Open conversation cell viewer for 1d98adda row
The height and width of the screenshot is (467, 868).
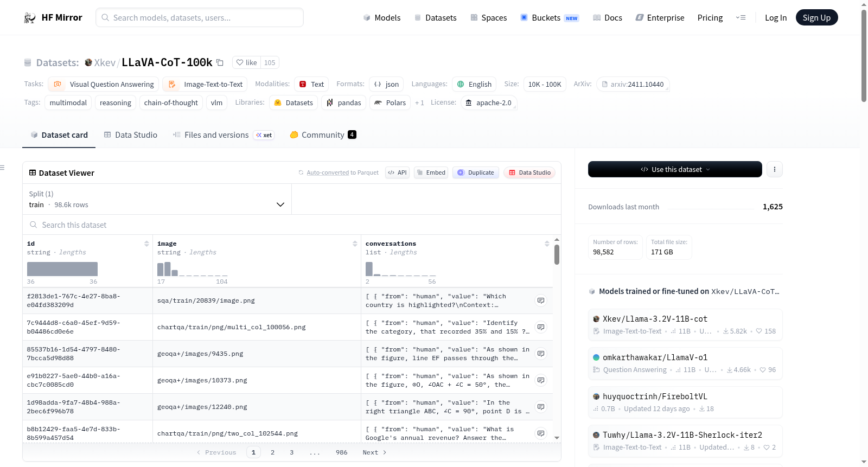[x=541, y=407]
